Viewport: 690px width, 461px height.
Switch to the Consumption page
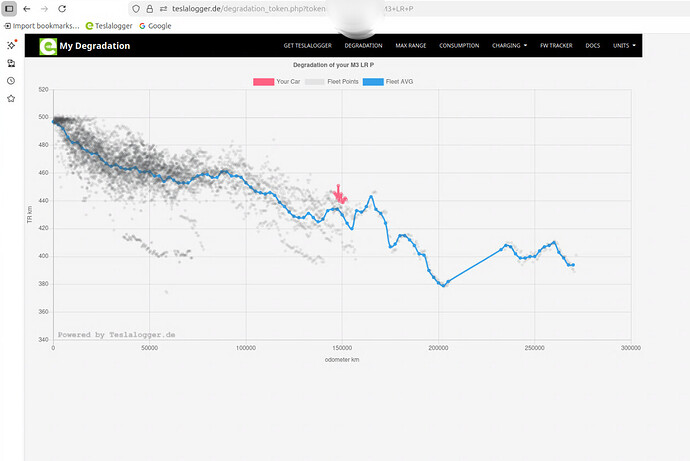tap(459, 46)
